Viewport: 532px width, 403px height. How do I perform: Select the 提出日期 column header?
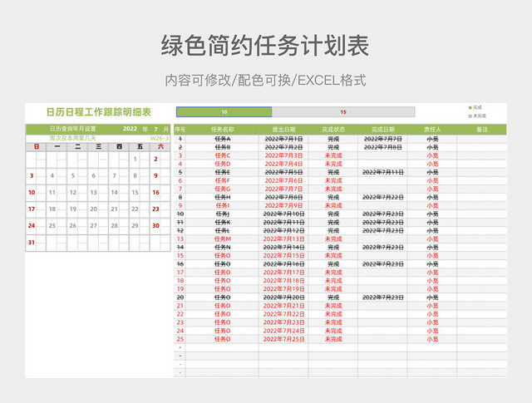coord(283,130)
